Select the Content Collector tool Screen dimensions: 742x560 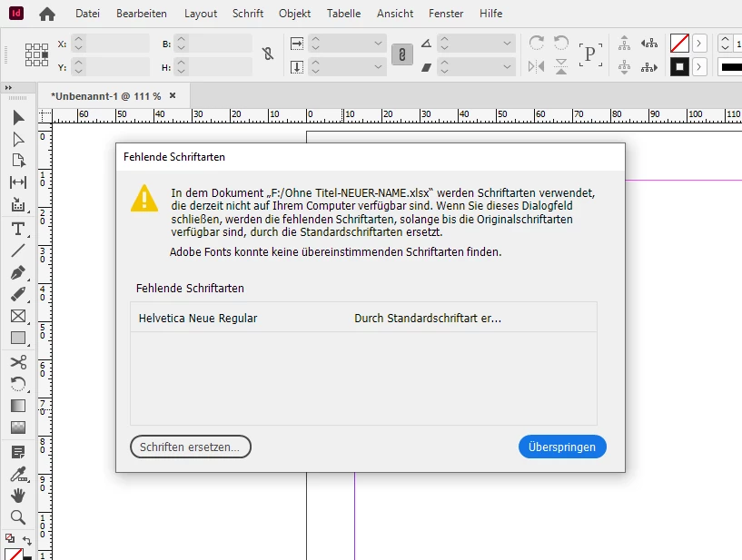point(18,204)
